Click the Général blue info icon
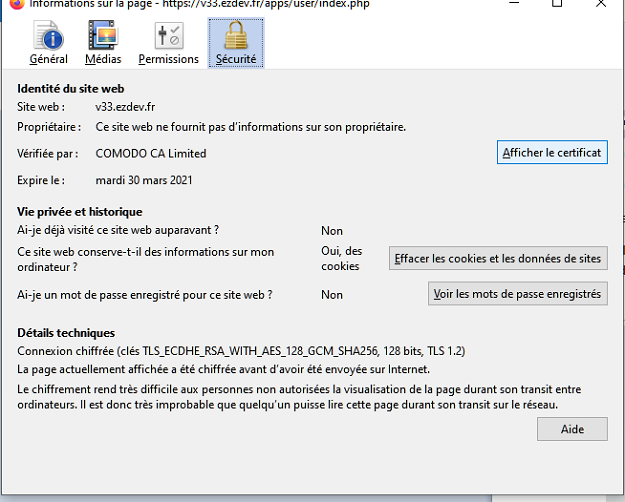 [48, 36]
